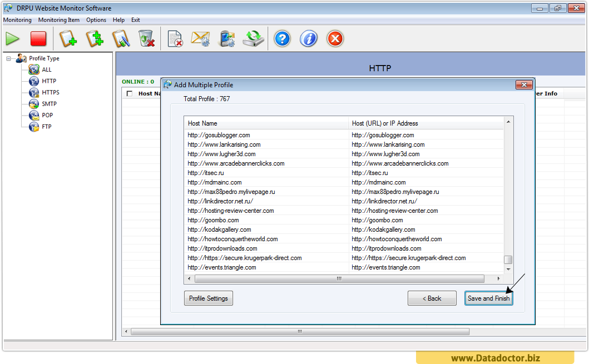Click the red X exit toolbar icon
This screenshot has height=364, width=589.
point(335,39)
